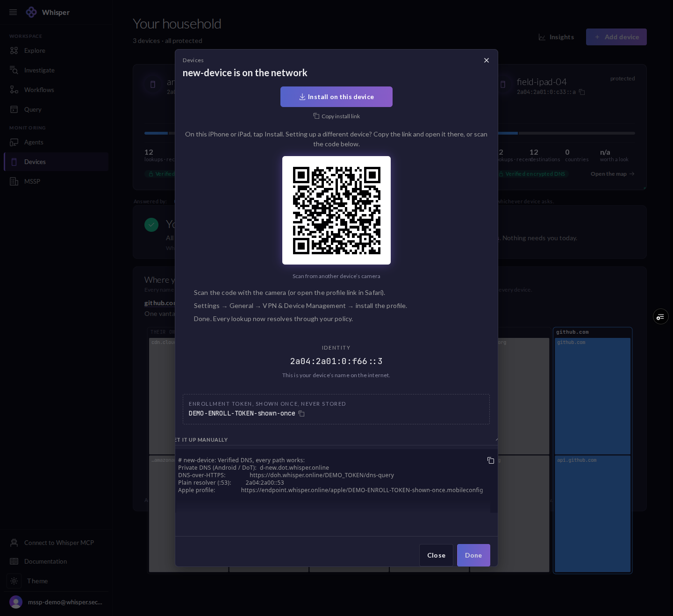Click the Whisper logo icon
This screenshot has height=616, width=673.
(31, 12)
